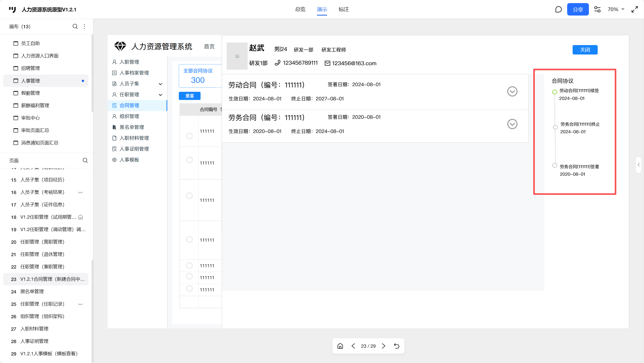
Task: Go to the next page arrow
Action: [x=383, y=346]
